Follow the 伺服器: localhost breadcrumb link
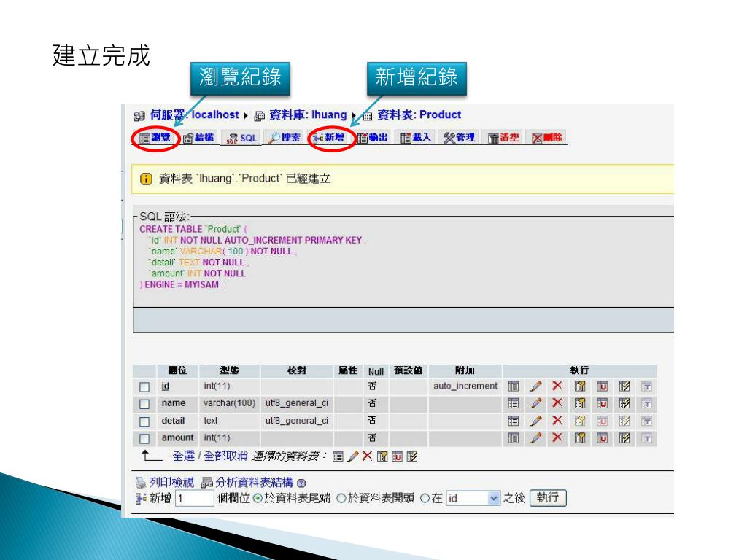 pyautogui.click(x=194, y=114)
